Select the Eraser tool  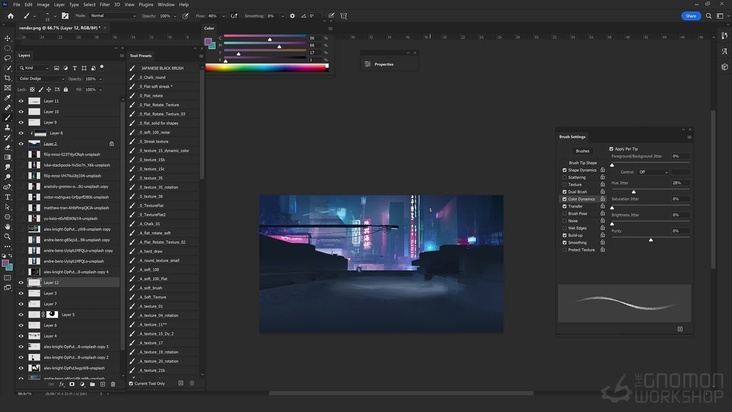(7, 147)
